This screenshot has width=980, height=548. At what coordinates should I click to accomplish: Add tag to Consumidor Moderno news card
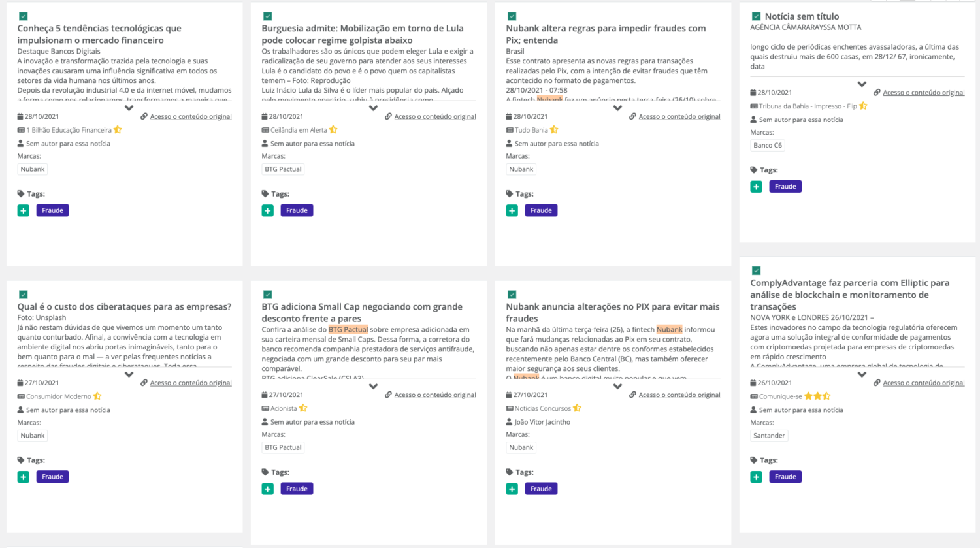[24, 477]
